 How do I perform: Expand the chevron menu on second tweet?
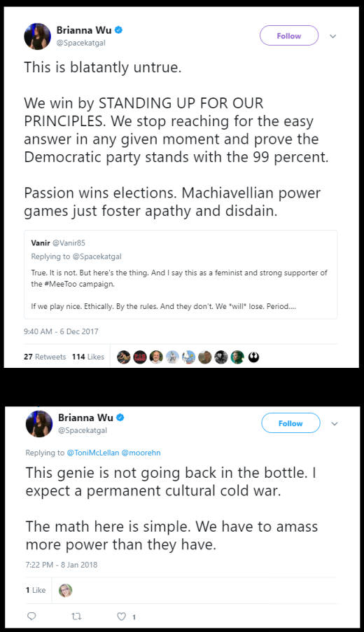point(334,424)
